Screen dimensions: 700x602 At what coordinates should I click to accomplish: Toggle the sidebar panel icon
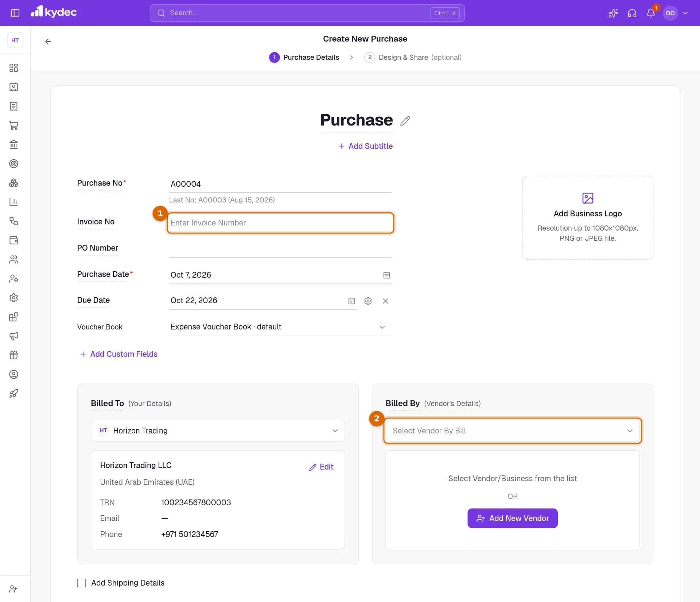pyautogui.click(x=15, y=13)
